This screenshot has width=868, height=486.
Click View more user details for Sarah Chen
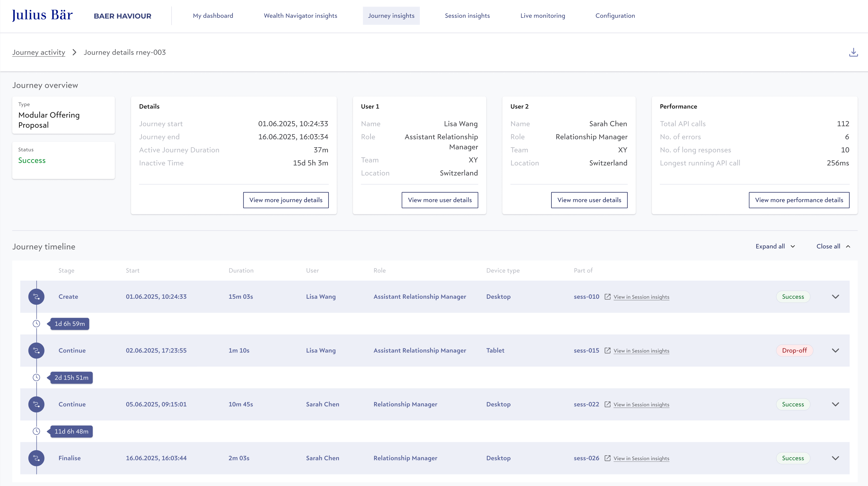pos(589,200)
